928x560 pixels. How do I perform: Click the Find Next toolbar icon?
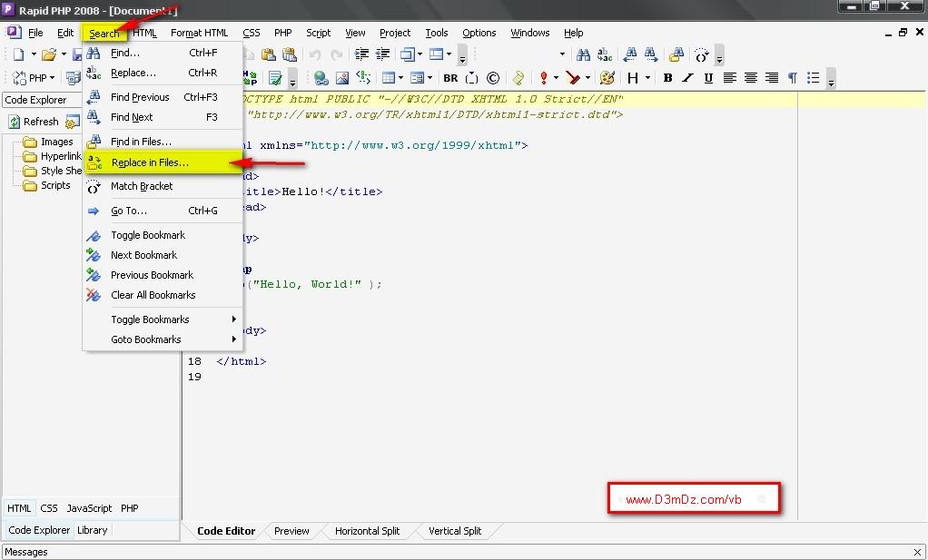[x=651, y=55]
